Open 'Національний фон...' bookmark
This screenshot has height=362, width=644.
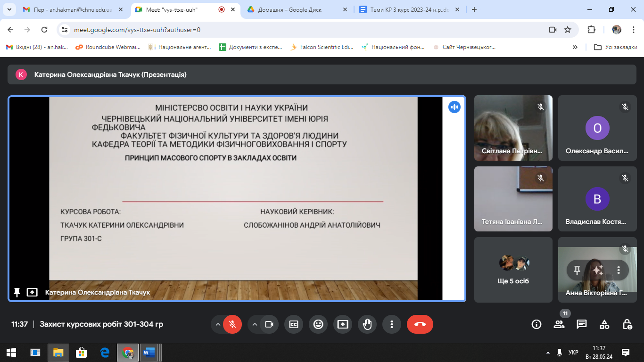[393, 47]
